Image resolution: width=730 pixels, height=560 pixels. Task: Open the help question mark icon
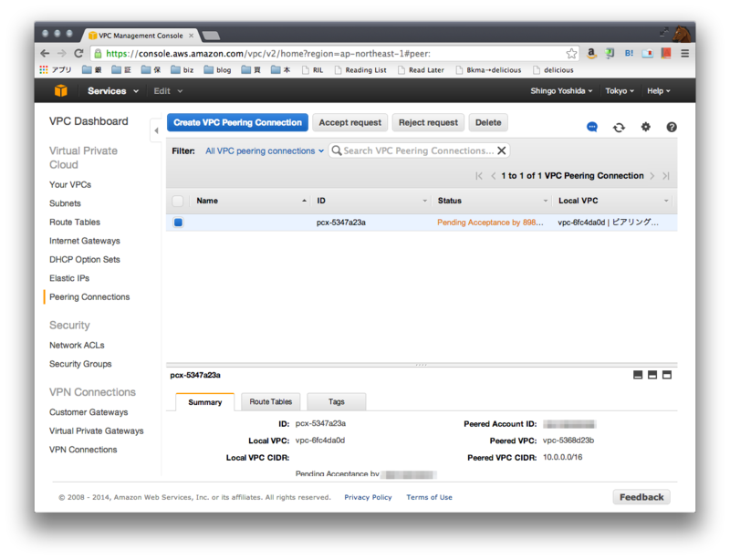tap(672, 127)
